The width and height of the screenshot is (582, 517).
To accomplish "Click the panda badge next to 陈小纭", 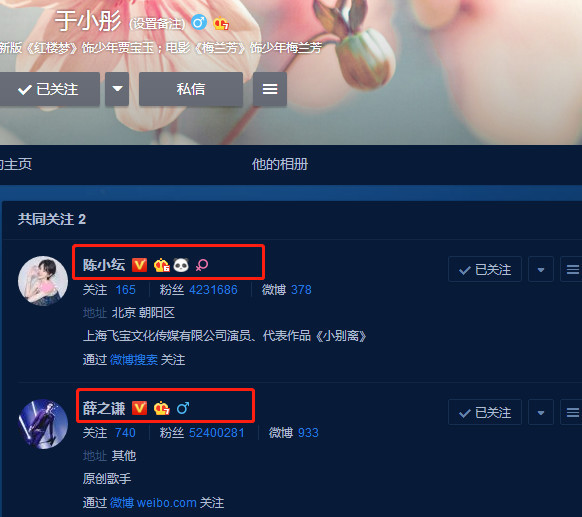I will pyautogui.click(x=181, y=265).
